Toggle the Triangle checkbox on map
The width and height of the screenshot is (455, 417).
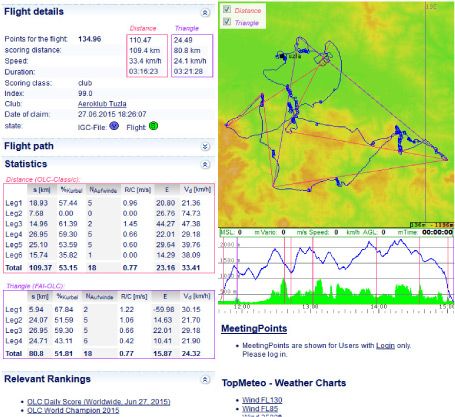tap(227, 22)
